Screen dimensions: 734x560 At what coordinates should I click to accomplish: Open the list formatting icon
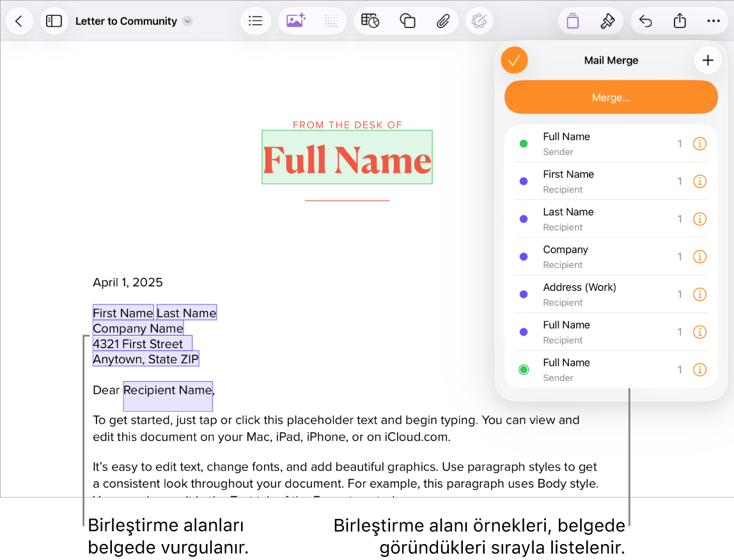256,21
